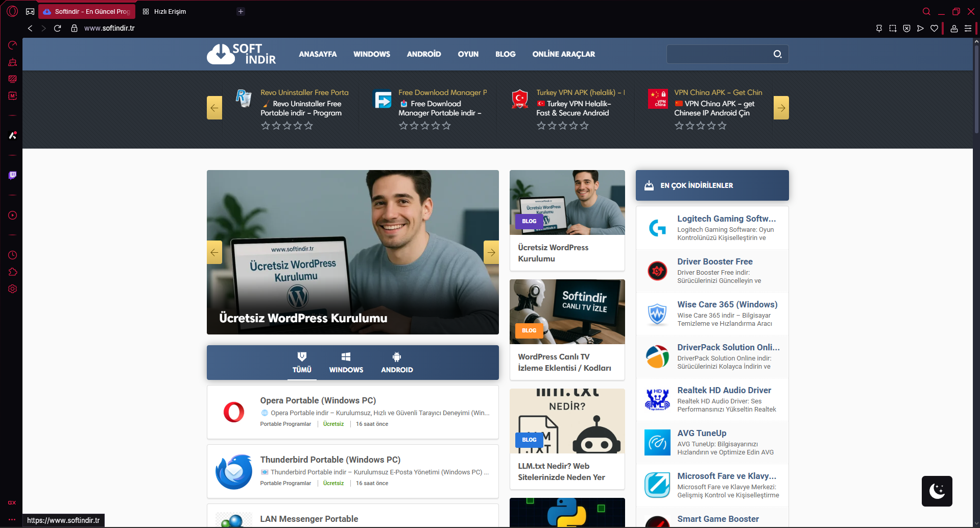Open Opera Portable (Windows PC) post
The image size is (980, 528).
[318, 400]
